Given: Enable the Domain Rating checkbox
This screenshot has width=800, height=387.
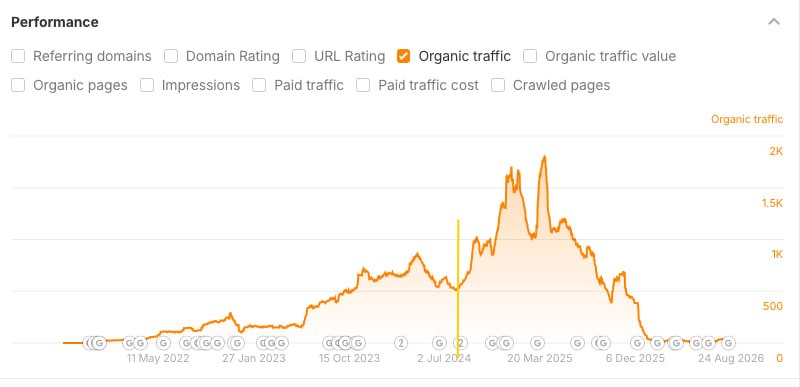Looking at the screenshot, I should (x=171, y=56).
